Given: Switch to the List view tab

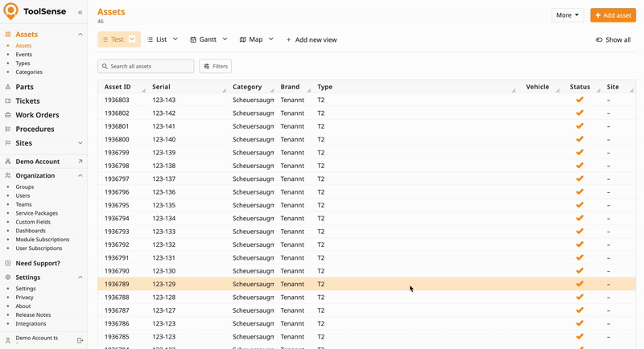Looking at the screenshot, I should pos(157,39).
